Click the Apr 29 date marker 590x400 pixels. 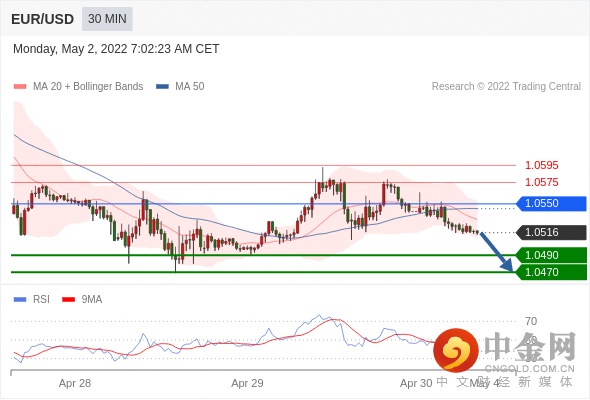[x=247, y=383]
